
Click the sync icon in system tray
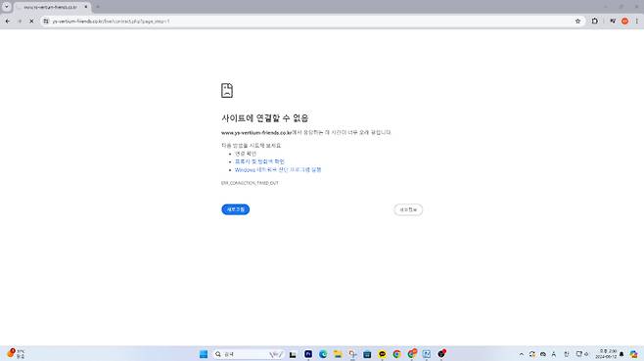click(531, 354)
